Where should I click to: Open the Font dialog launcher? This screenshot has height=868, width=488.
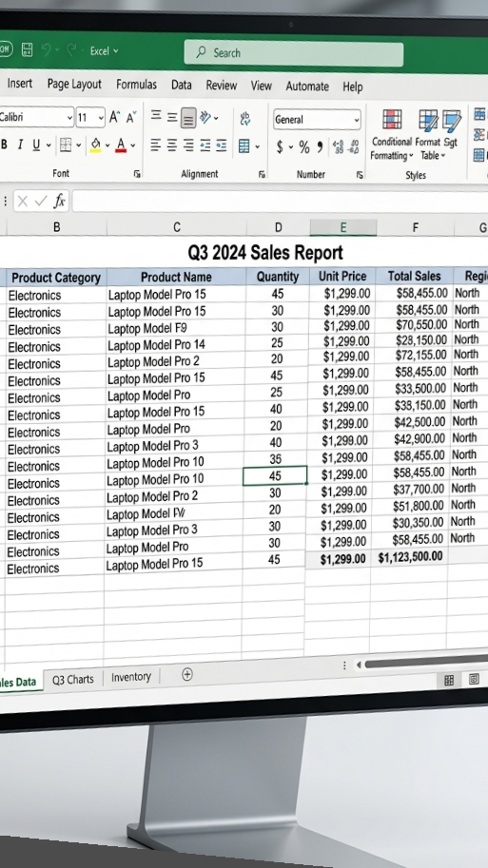tap(137, 174)
